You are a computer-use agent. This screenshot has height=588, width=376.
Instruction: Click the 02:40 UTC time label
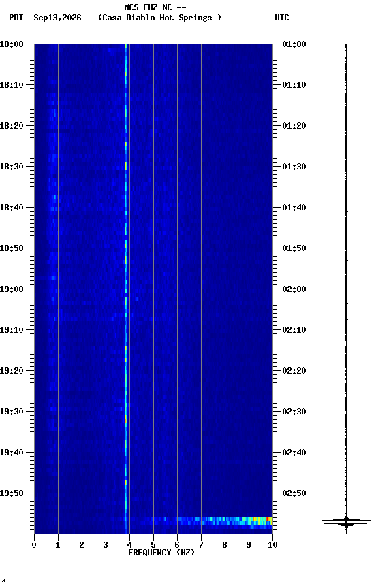[294, 453]
